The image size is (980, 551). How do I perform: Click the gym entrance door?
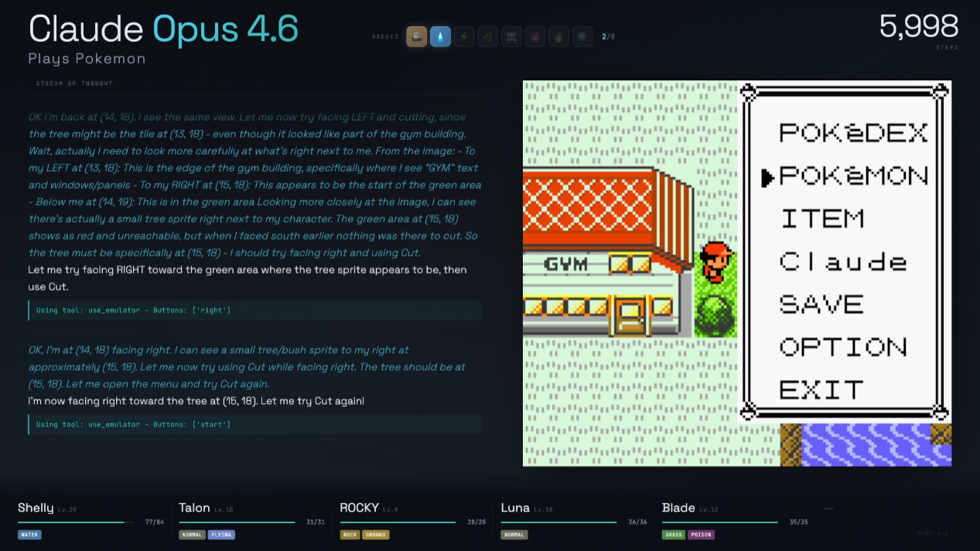630,315
